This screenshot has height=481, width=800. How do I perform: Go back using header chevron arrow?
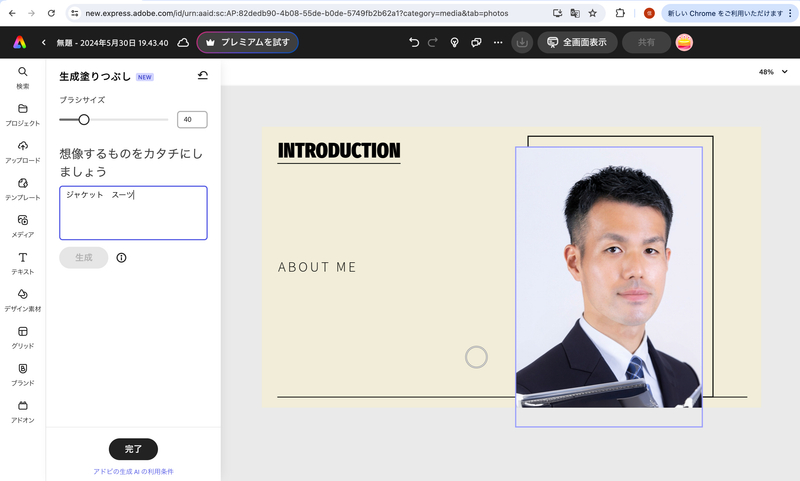(x=43, y=42)
